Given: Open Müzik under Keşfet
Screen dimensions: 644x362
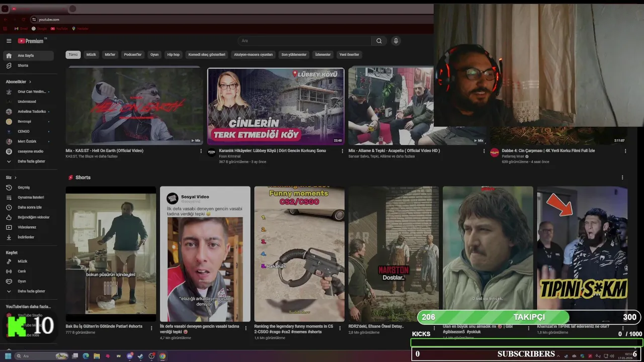Looking at the screenshot, I should point(28,261).
